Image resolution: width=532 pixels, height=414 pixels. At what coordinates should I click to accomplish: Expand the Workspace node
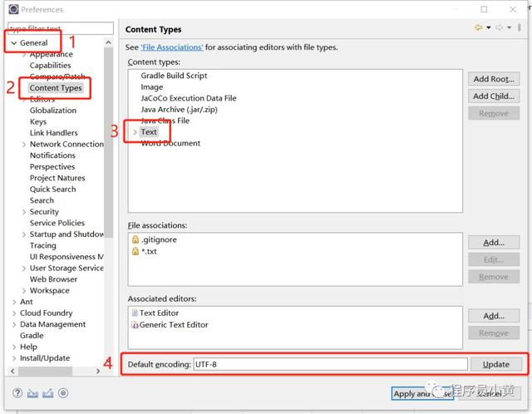click(x=24, y=291)
